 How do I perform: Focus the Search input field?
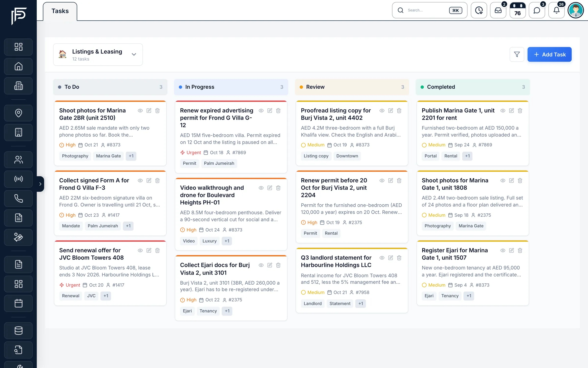click(429, 10)
